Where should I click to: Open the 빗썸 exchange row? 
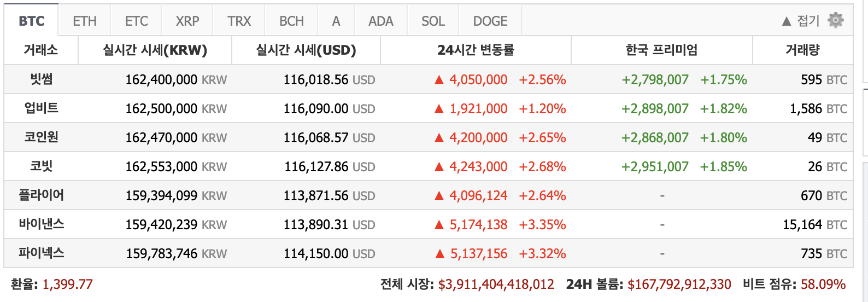tap(429, 79)
